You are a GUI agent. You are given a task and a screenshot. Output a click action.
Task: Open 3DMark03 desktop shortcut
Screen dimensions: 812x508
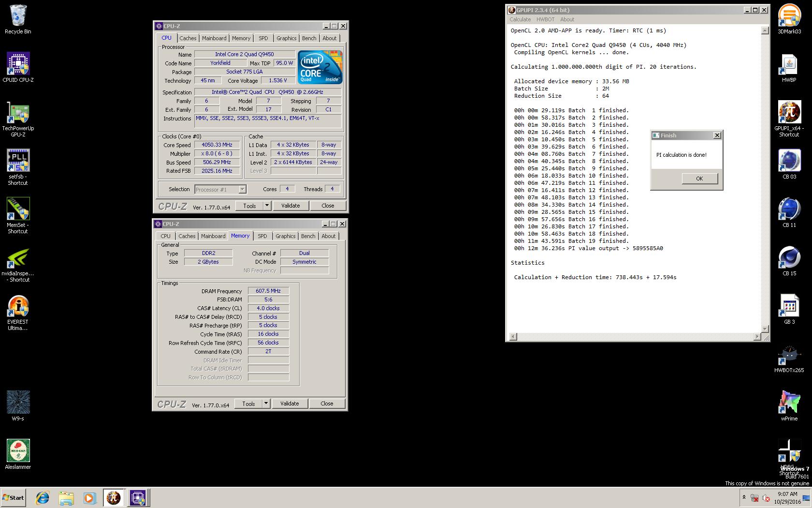pos(789,19)
